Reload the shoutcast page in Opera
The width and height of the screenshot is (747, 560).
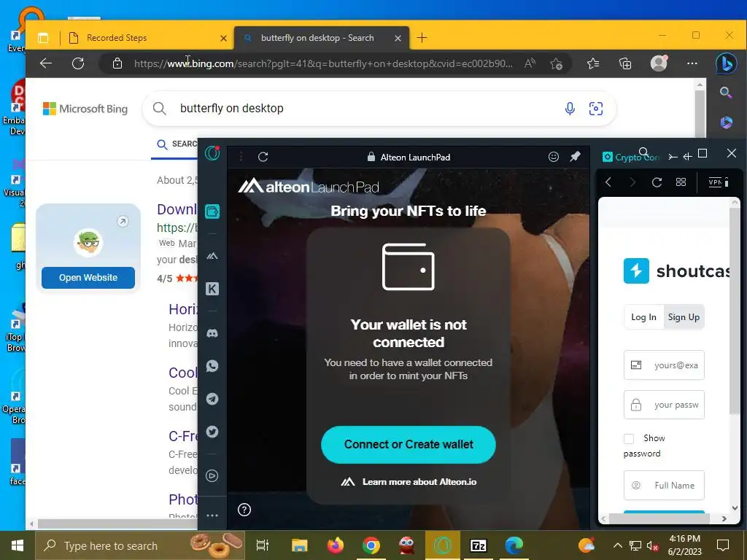[657, 182]
